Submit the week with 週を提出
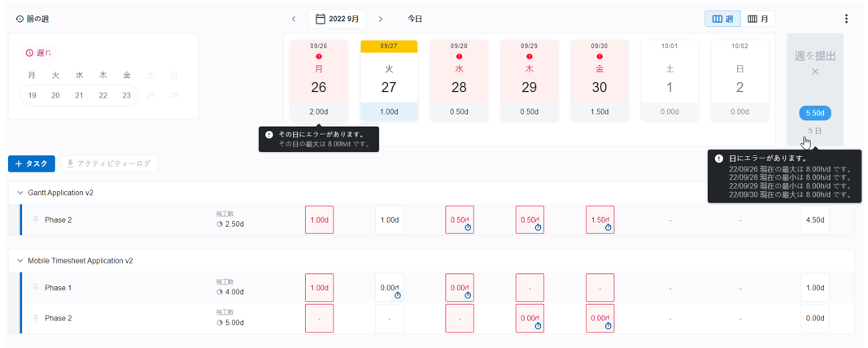868x348 pixels. (814, 56)
